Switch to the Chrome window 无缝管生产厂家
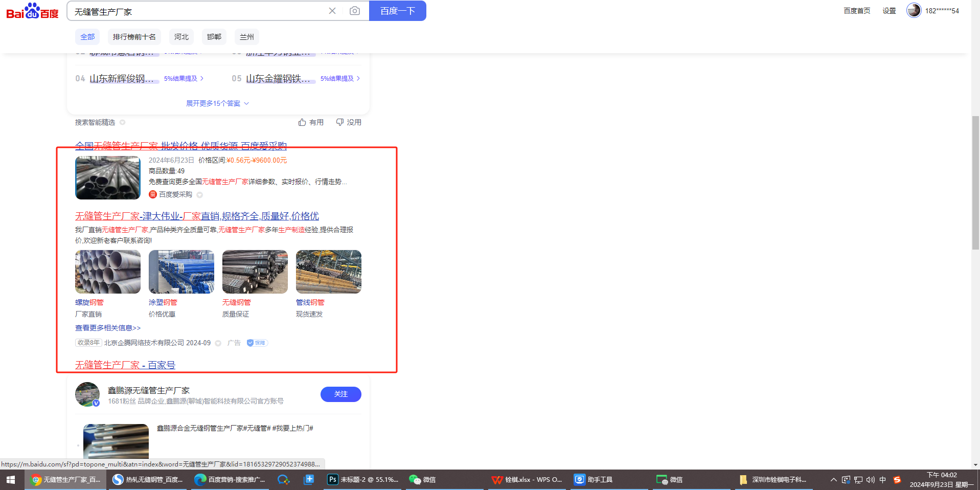The width and height of the screenshot is (980, 490). click(65, 480)
